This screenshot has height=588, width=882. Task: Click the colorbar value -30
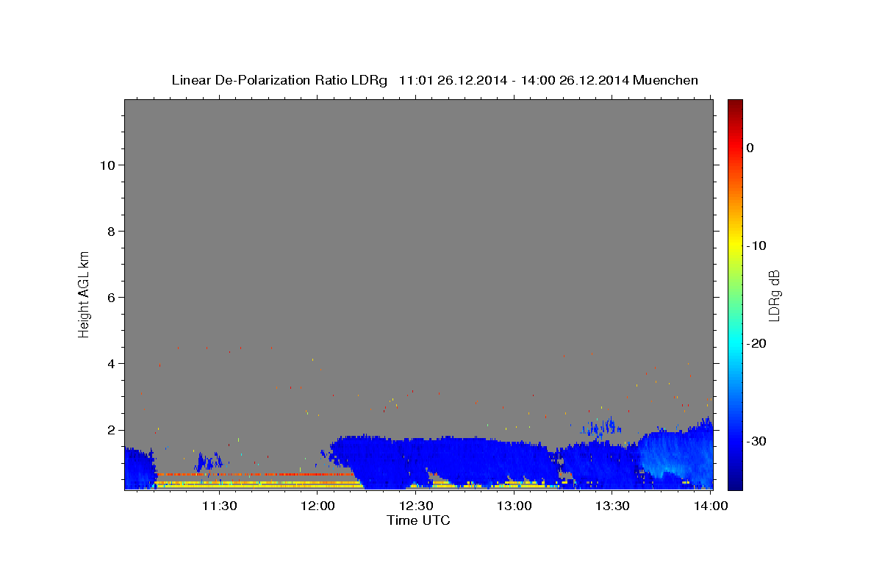(758, 441)
